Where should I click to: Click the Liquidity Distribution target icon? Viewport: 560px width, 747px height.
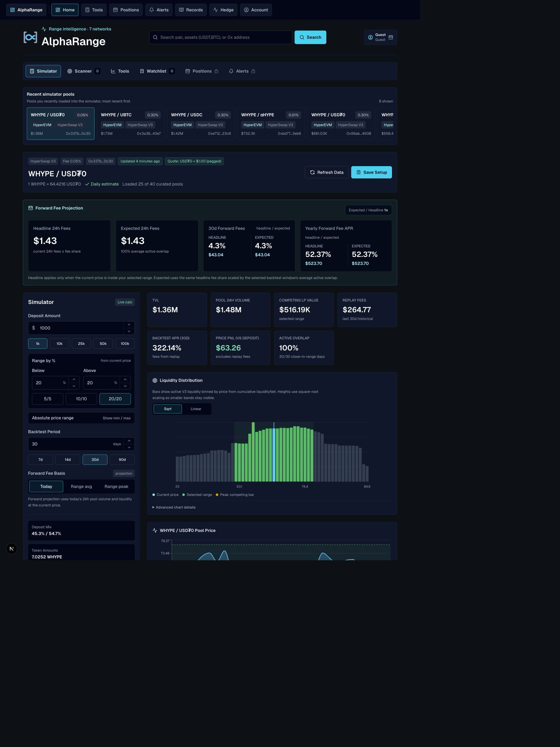(155, 381)
